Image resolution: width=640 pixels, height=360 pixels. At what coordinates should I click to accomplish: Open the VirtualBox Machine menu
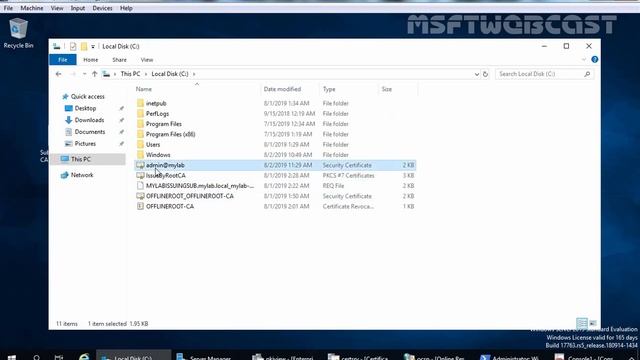pos(32,8)
